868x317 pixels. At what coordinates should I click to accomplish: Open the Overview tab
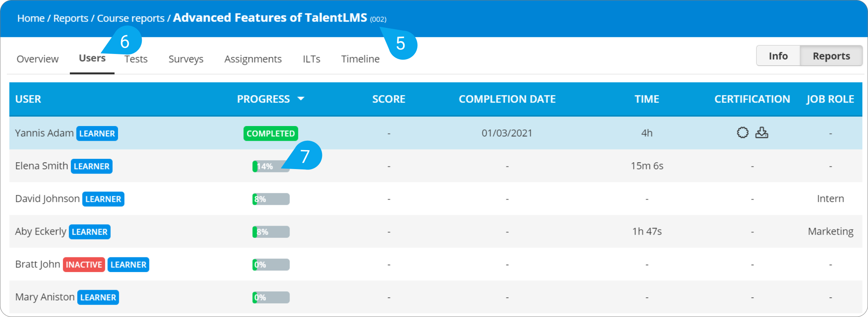tap(38, 59)
